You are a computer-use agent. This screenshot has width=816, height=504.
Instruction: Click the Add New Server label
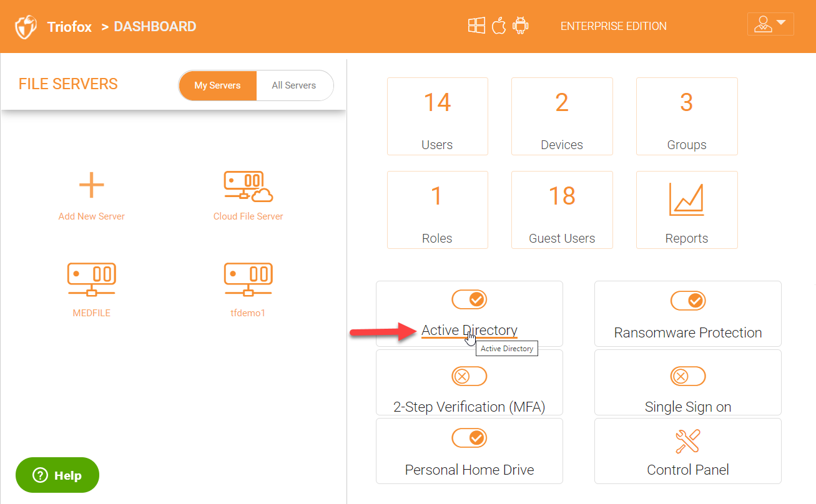coord(92,216)
